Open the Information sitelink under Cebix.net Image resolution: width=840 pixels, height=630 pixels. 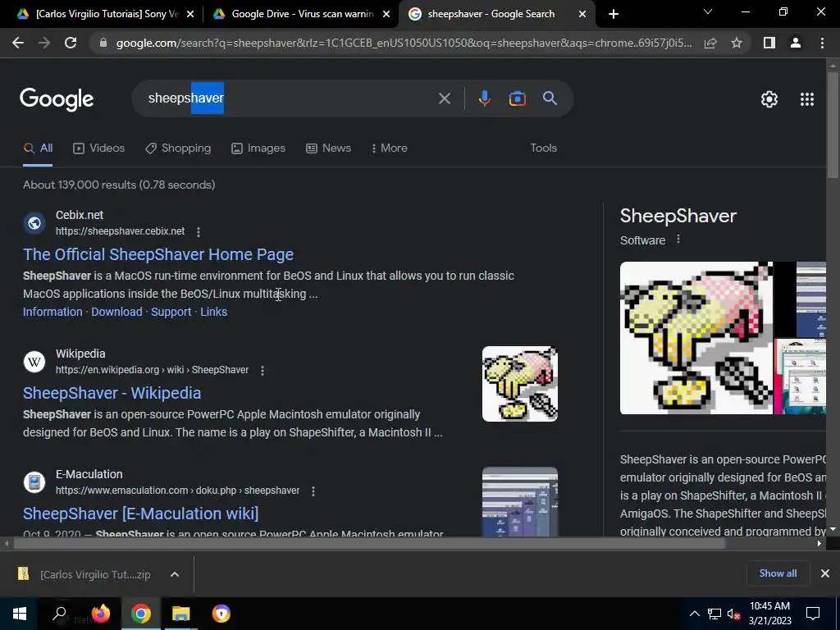pyautogui.click(x=52, y=312)
